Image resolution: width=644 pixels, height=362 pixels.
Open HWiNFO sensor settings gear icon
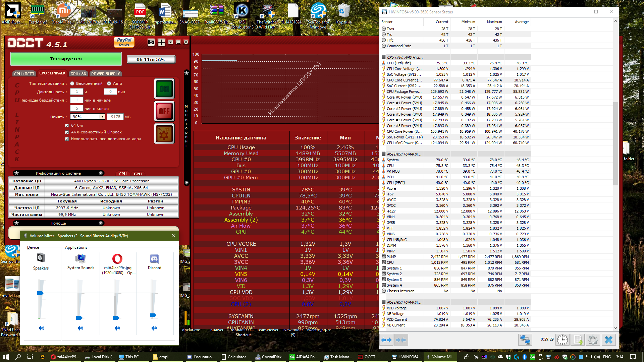pyautogui.click(x=593, y=340)
